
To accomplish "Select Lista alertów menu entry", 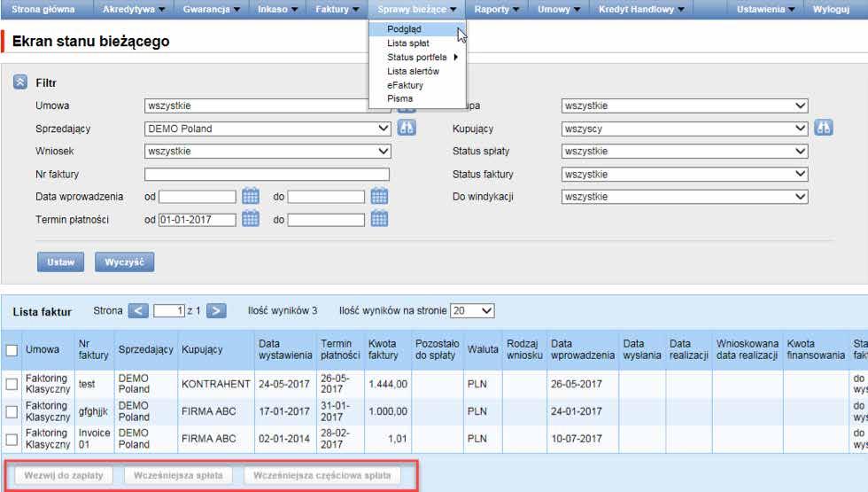I will pos(417,71).
